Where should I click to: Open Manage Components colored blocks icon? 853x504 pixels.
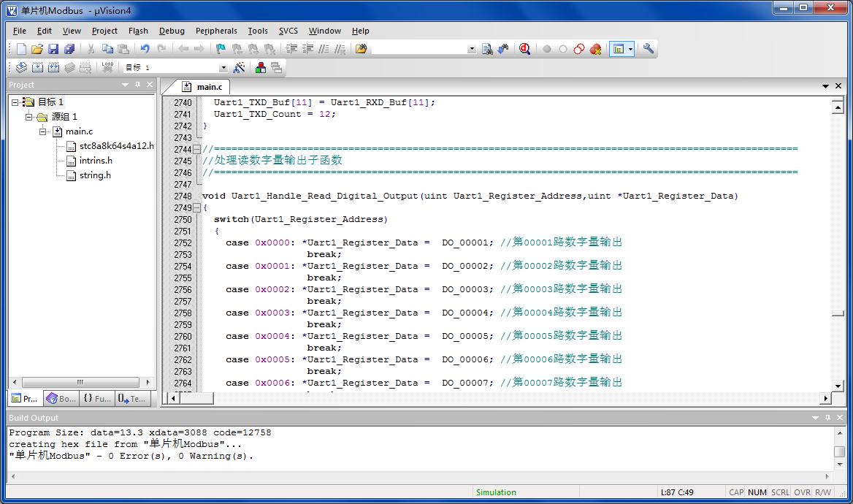(261, 67)
